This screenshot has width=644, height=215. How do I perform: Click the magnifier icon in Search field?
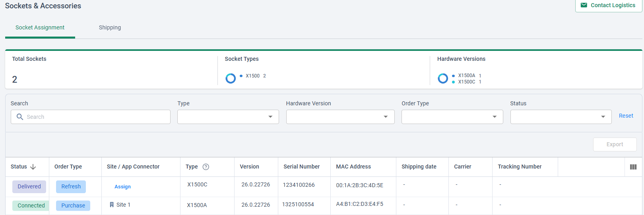click(x=20, y=117)
